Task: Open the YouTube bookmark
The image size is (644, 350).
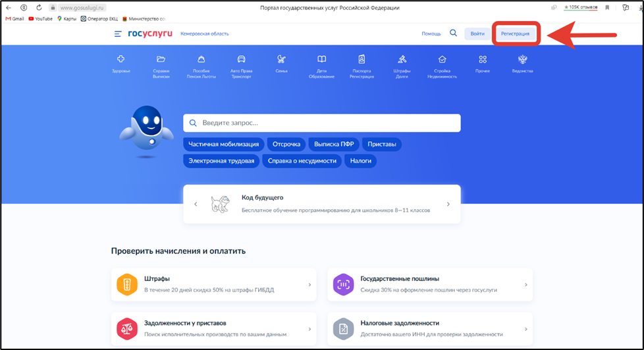Action: click(x=41, y=19)
